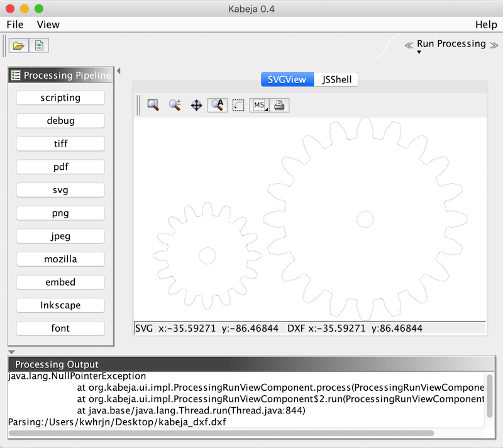Click the yellow macOS minimize window button
The height and width of the screenshot is (448, 503).
[x=25, y=9]
